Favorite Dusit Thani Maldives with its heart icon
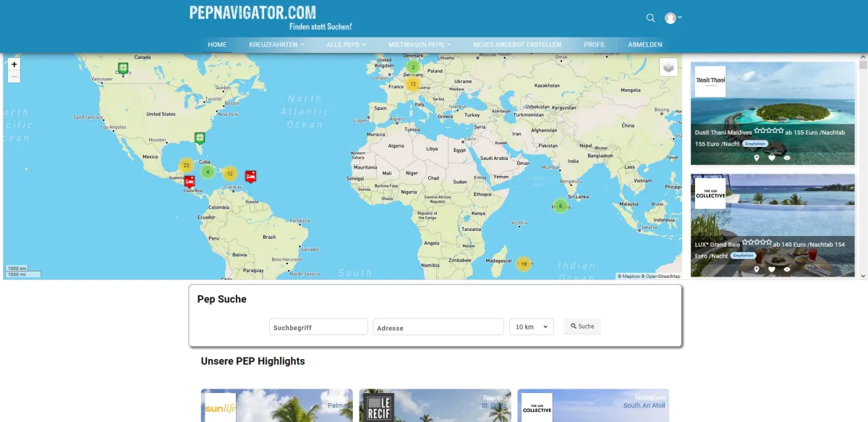This screenshot has height=422, width=868. pyautogui.click(x=771, y=158)
